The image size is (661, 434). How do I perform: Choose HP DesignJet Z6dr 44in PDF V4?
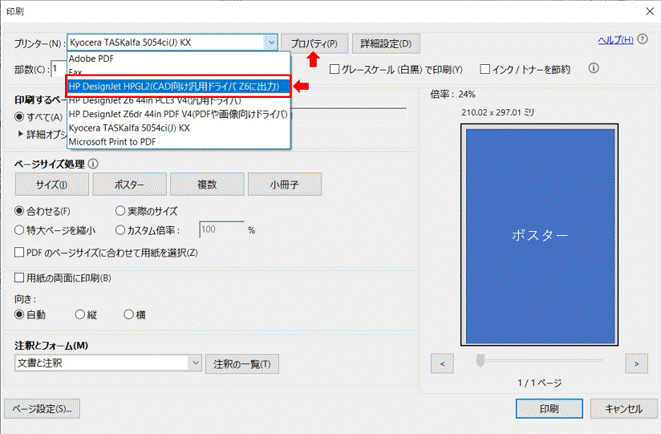click(178, 114)
